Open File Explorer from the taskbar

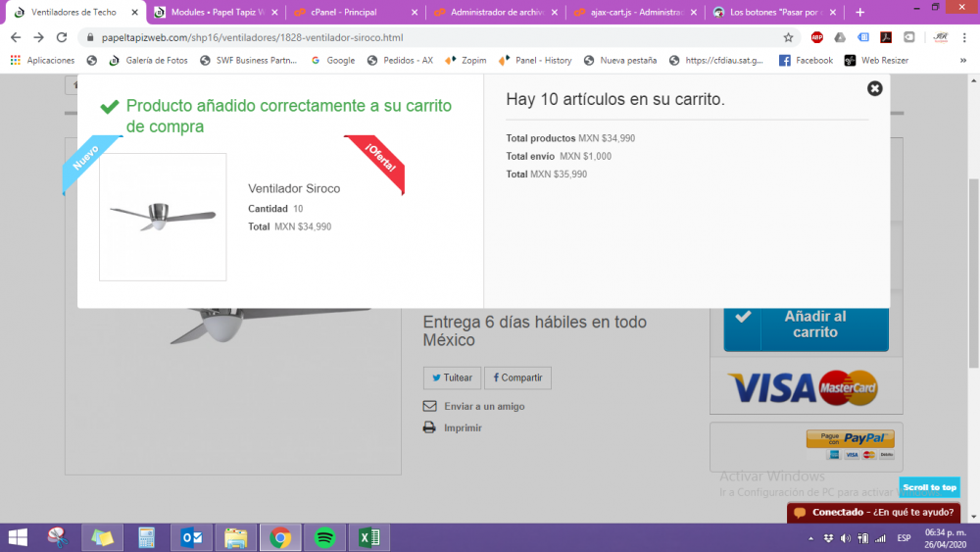235,537
